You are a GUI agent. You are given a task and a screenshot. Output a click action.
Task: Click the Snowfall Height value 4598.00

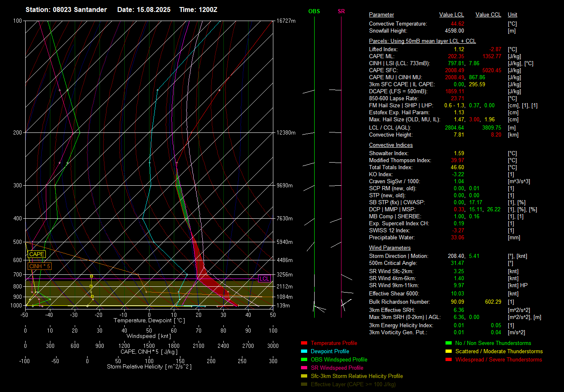455,31
